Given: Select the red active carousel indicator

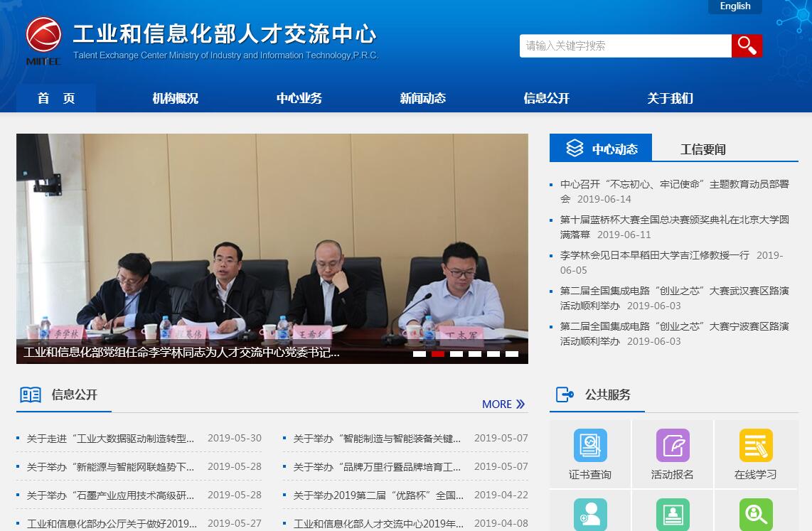Looking at the screenshot, I should [438, 354].
